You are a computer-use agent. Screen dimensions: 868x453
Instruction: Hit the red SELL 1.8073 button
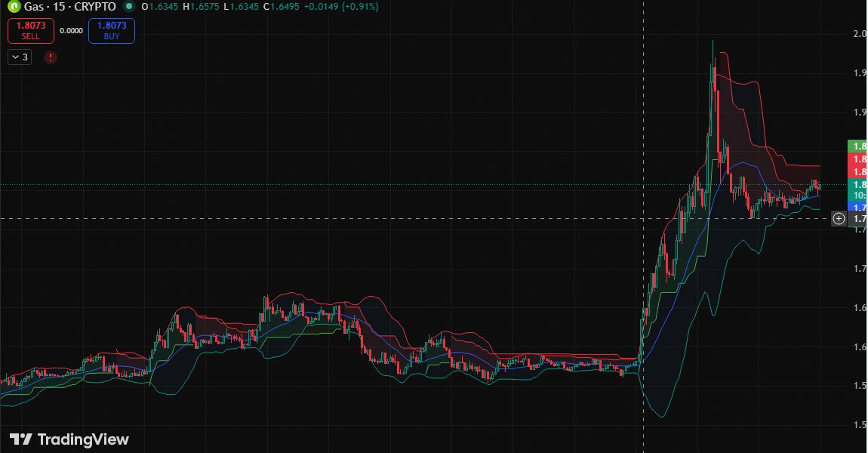(30, 30)
